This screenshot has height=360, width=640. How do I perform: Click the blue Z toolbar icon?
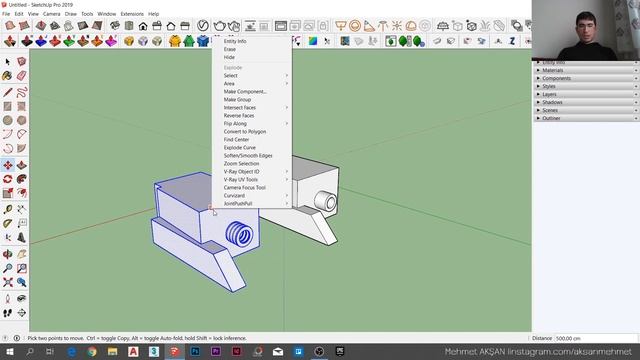pos(512,41)
